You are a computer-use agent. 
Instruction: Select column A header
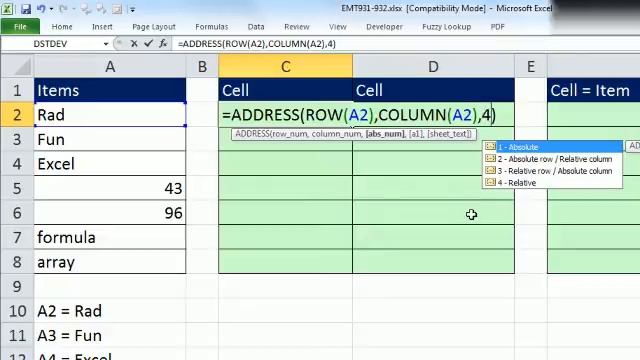pyautogui.click(x=110, y=66)
